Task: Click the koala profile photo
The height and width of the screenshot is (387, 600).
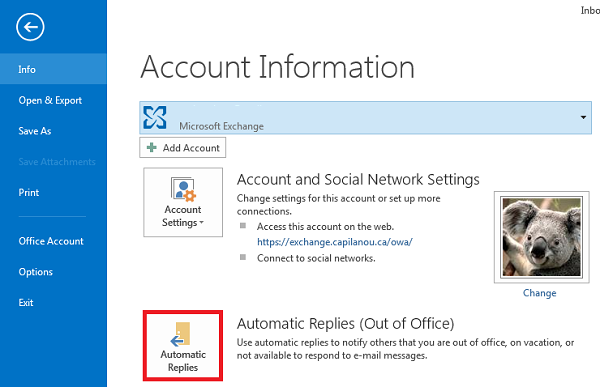Action: tap(541, 237)
